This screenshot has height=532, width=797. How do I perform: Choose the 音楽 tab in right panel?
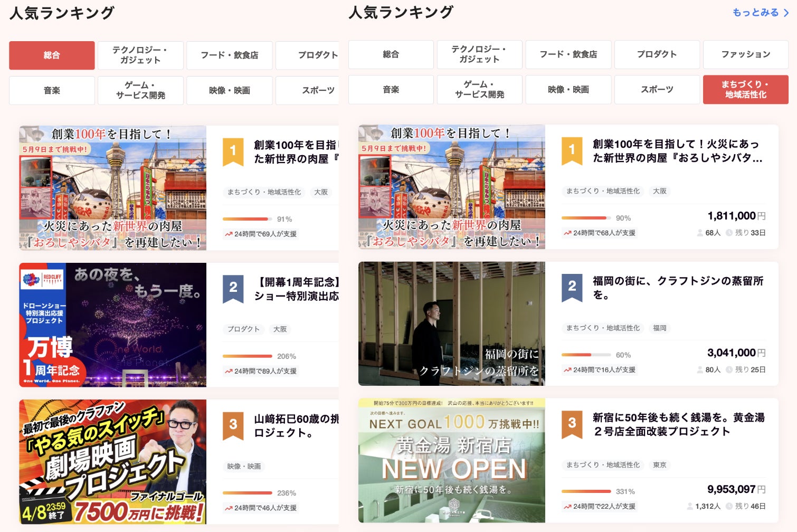[391, 90]
